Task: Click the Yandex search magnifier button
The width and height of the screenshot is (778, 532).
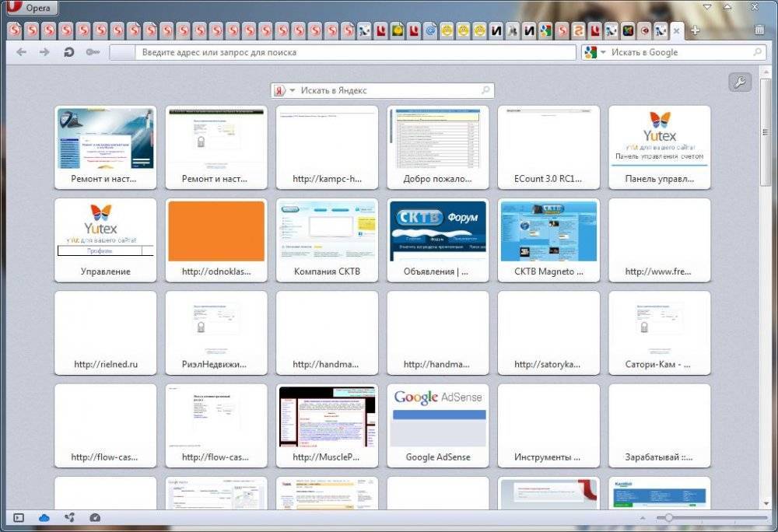Action: point(485,90)
